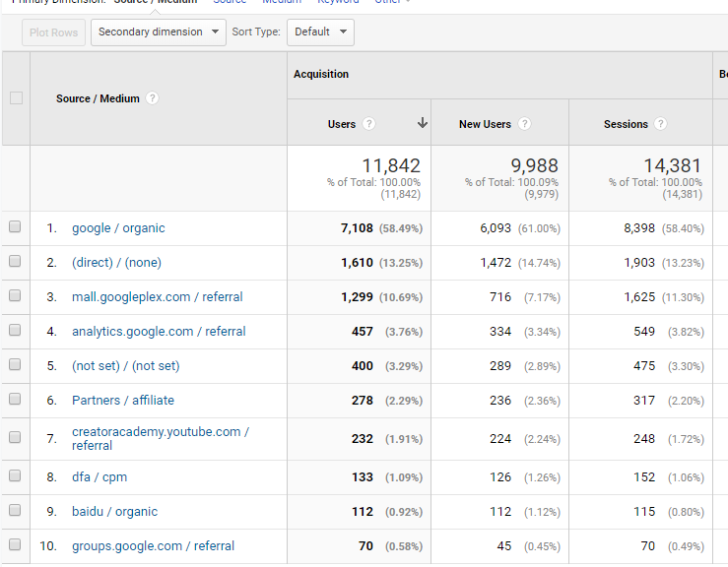Sort by the Sessions column header

click(x=626, y=124)
